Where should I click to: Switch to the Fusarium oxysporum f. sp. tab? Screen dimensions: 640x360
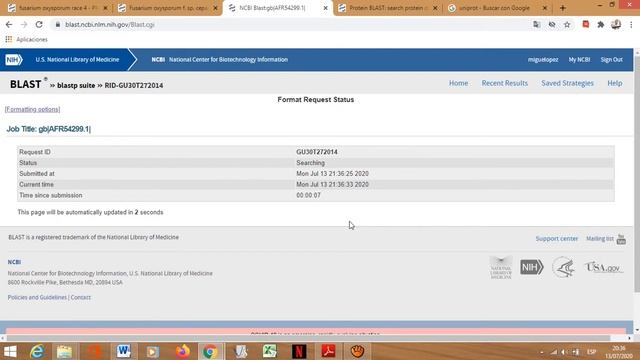pos(167,8)
